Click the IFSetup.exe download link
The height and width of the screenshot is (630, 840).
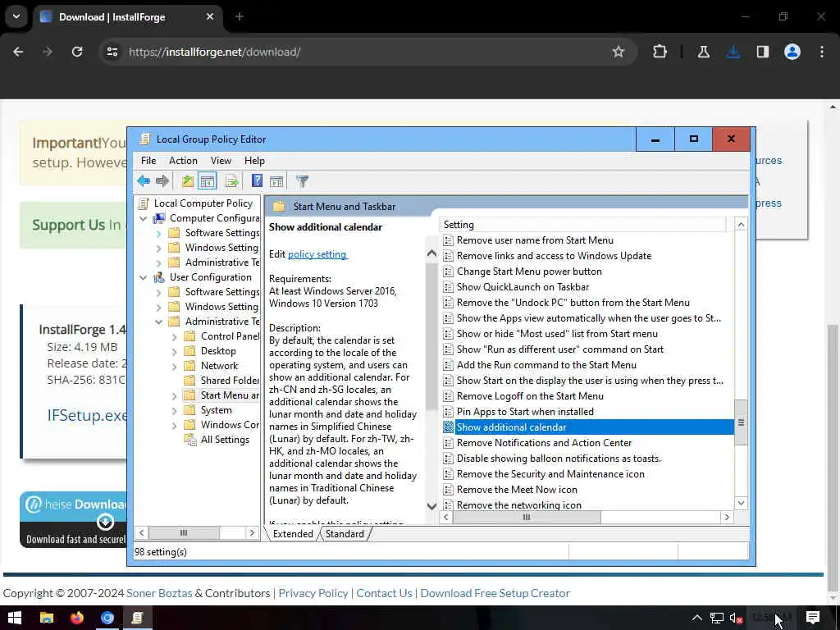coord(87,415)
